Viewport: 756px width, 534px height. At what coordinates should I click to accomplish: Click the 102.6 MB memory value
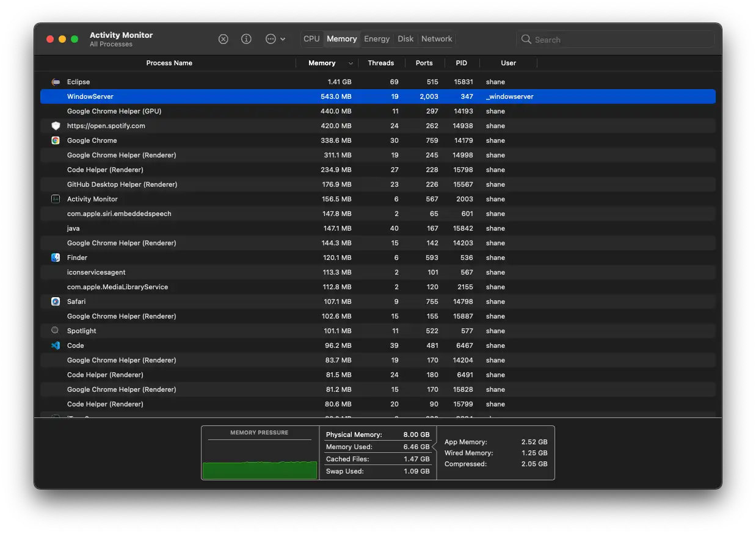coord(336,316)
